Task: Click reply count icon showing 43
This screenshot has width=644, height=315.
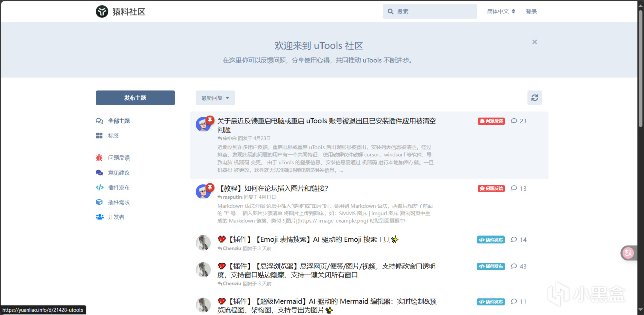Action: tap(514, 266)
